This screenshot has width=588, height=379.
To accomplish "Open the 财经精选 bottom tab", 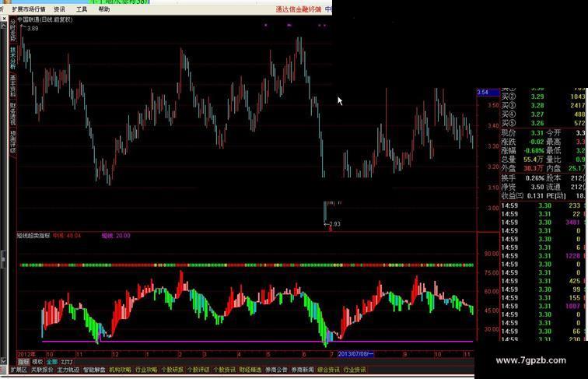I will tap(250, 370).
